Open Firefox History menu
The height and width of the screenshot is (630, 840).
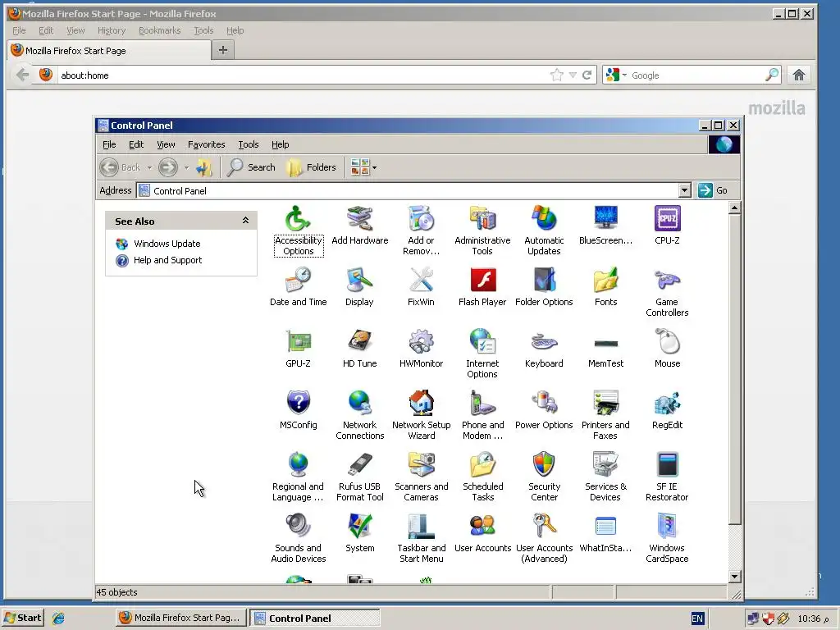tap(112, 30)
